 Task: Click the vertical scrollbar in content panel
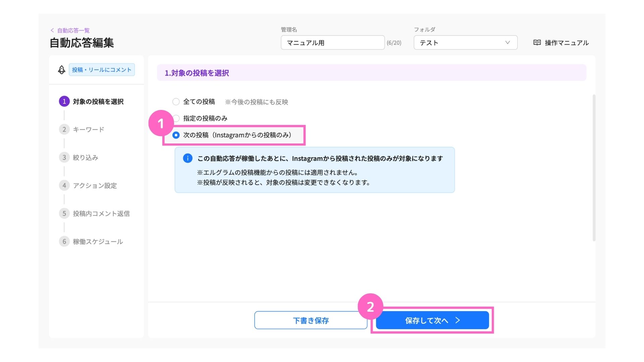pos(594,168)
